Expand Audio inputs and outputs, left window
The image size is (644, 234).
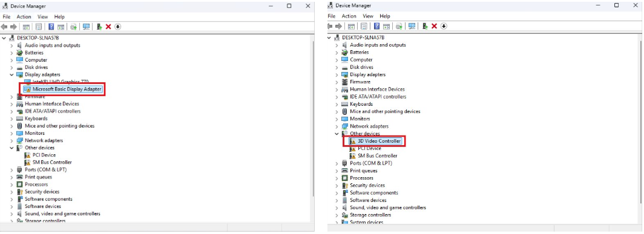11,45
